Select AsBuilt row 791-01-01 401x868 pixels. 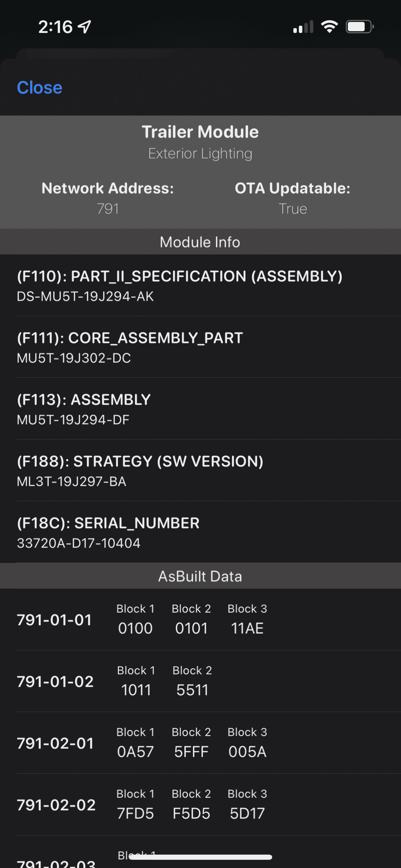click(55, 620)
